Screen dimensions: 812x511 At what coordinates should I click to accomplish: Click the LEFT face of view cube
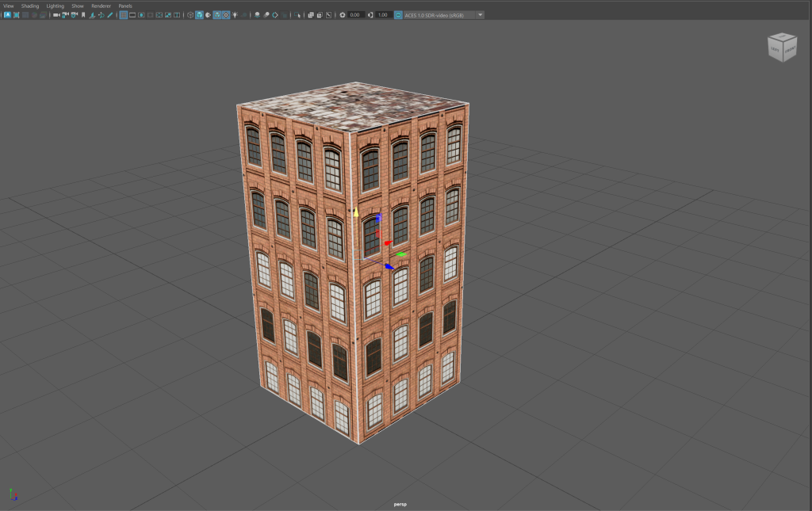775,50
